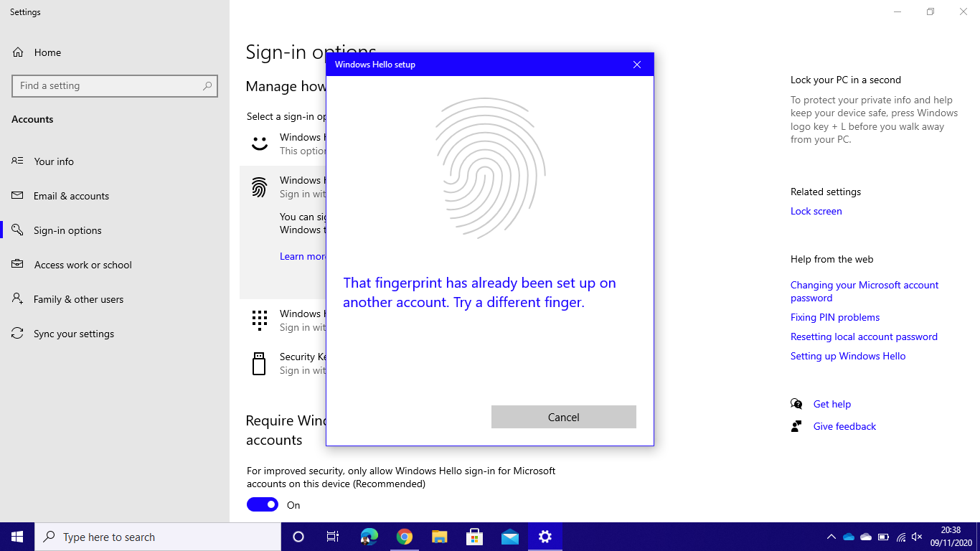Launch Microsoft Edge from taskbar
Screen dimensions: 980x551
(369, 537)
